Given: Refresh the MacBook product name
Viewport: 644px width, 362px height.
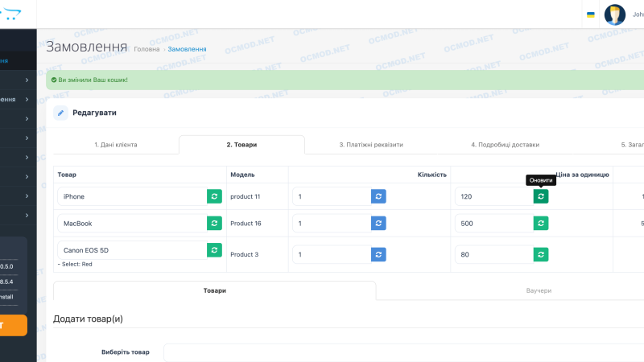Looking at the screenshot, I should click(214, 224).
